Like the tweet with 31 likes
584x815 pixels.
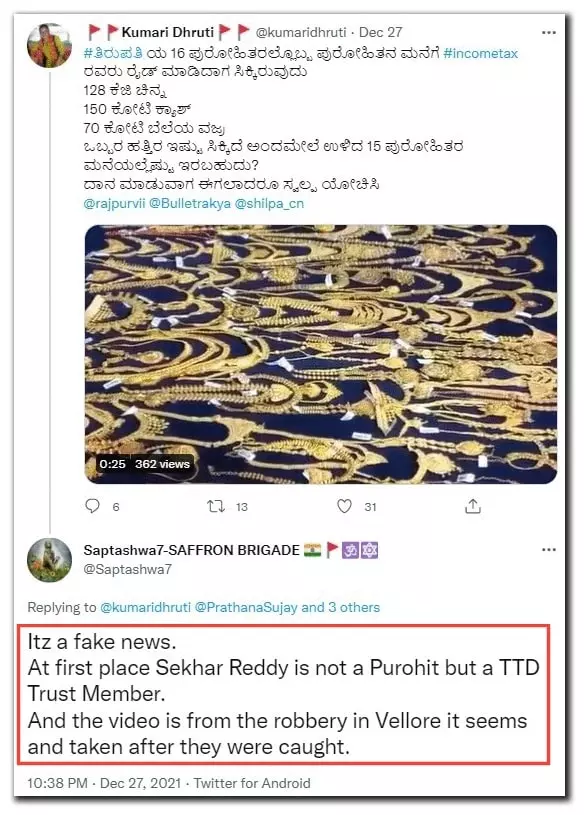(344, 506)
